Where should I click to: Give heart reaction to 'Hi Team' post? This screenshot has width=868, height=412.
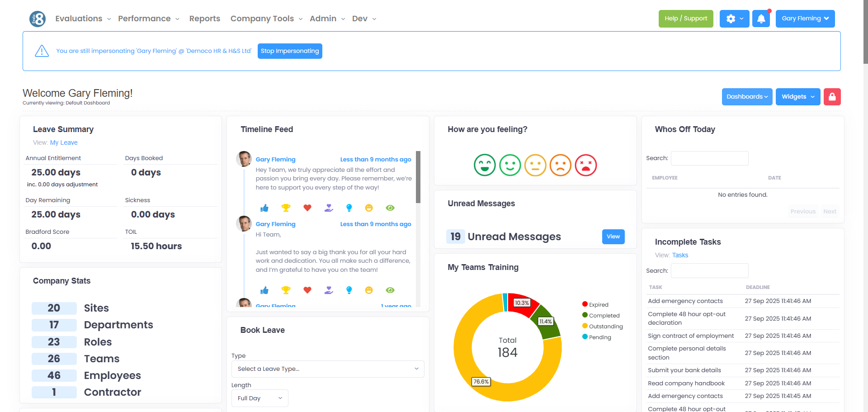point(307,290)
